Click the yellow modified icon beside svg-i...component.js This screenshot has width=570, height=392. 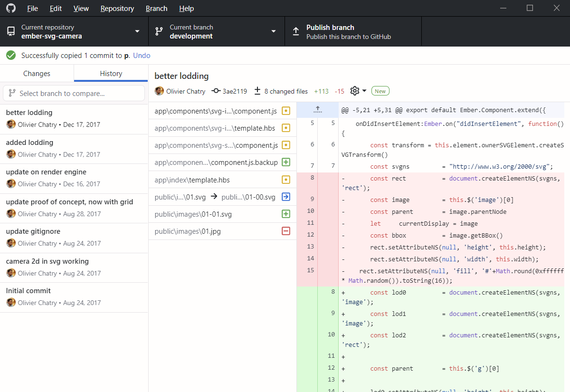pos(285,110)
